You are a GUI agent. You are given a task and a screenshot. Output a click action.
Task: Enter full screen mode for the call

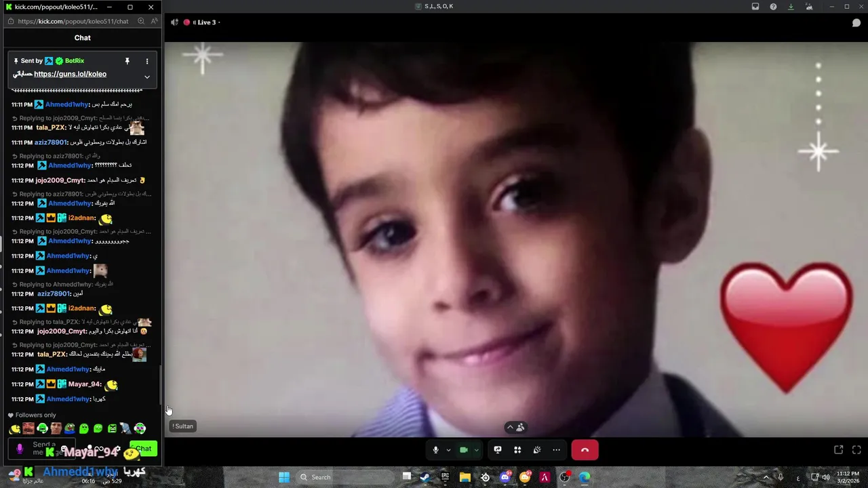(x=856, y=449)
